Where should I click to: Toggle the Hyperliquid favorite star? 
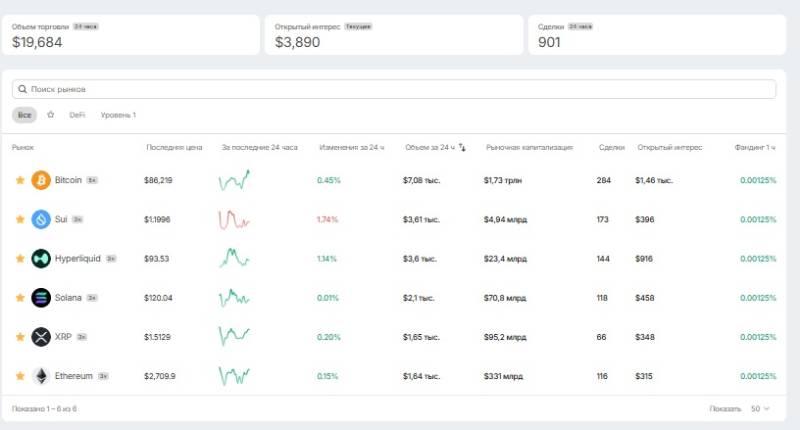click(20, 259)
